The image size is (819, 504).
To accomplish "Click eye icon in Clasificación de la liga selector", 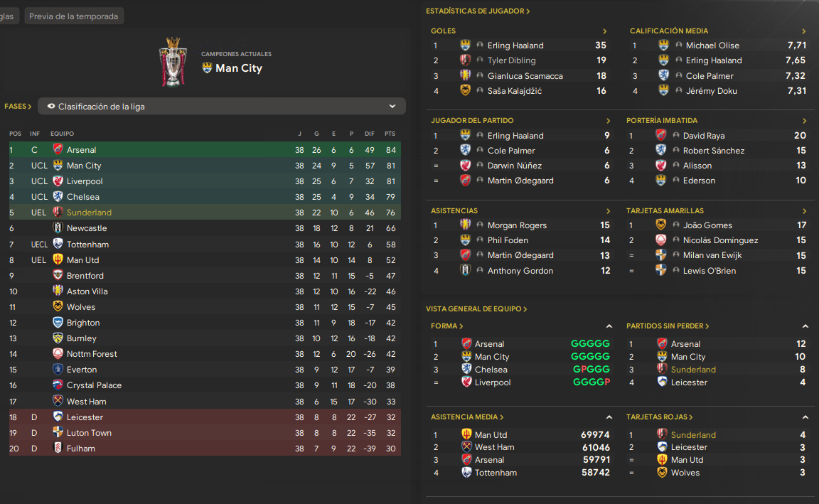I will pos(51,107).
